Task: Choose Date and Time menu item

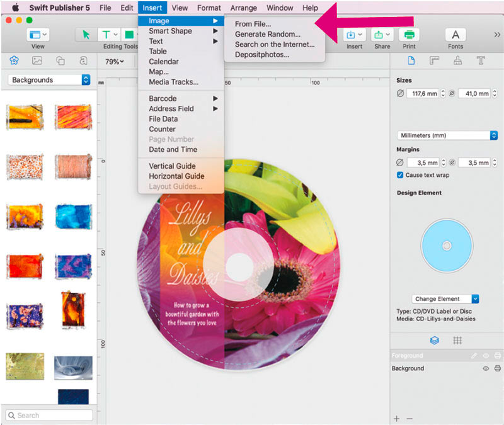Action: (173, 149)
